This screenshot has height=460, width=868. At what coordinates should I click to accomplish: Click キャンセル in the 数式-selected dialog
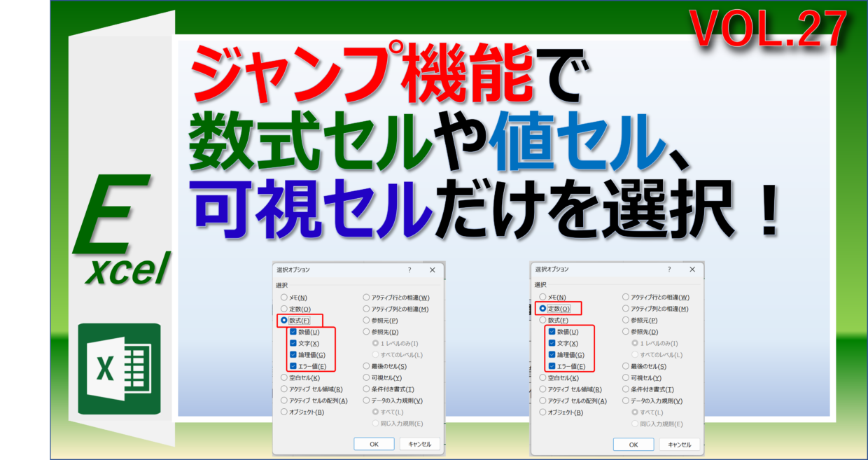pyautogui.click(x=420, y=444)
